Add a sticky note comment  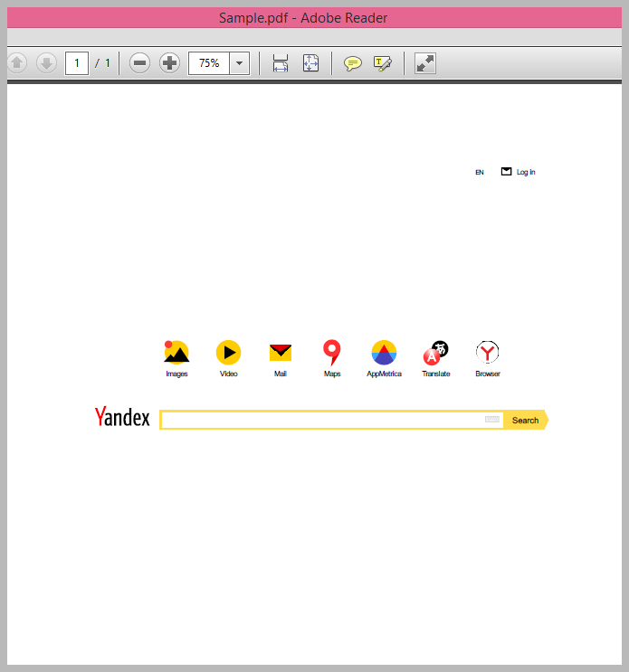[x=353, y=63]
